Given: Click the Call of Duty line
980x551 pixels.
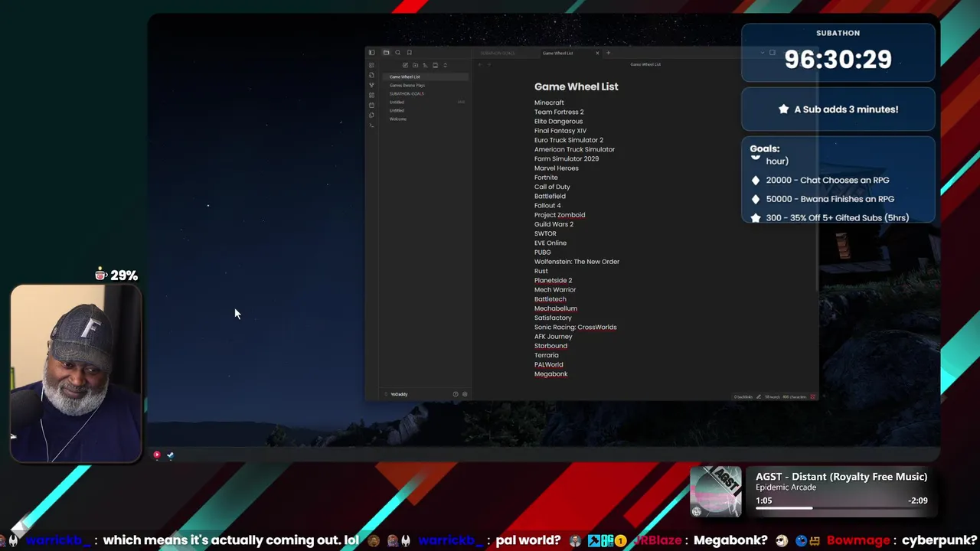Looking at the screenshot, I should 552,187.
